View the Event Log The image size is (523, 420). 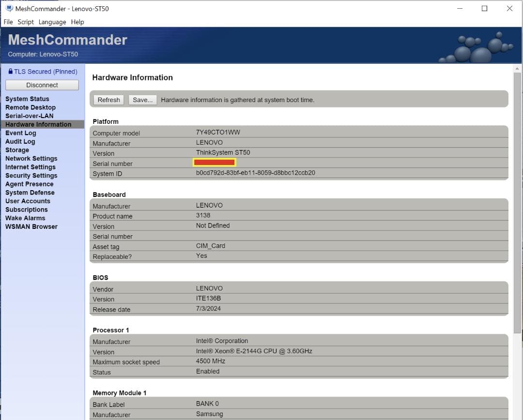click(x=20, y=133)
